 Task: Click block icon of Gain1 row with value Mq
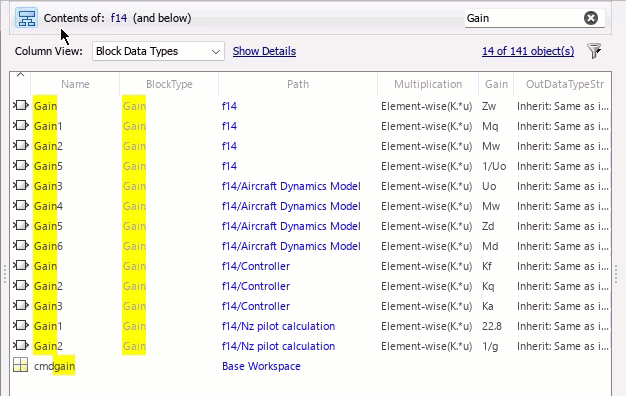coord(21,126)
